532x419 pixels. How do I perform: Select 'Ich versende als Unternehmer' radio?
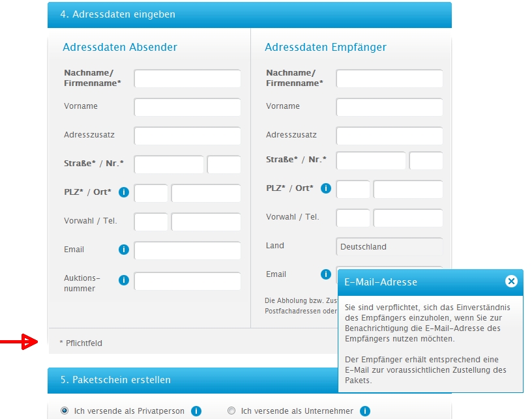pyautogui.click(x=231, y=411)
